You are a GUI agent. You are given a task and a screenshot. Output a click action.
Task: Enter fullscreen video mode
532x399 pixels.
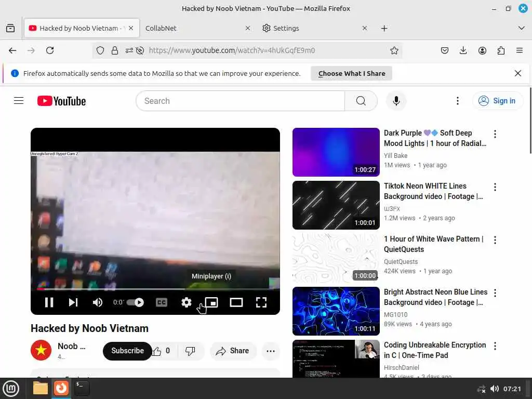pos(261,302)
